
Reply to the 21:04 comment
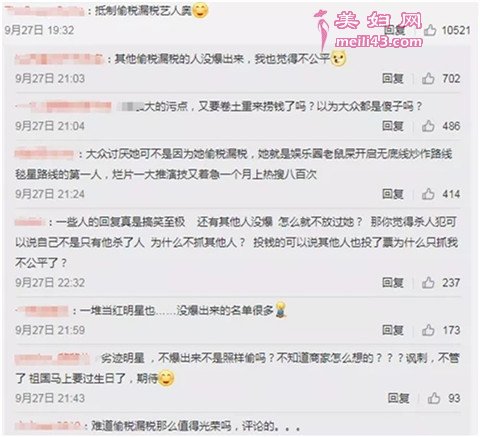click(x=393, y=126)
